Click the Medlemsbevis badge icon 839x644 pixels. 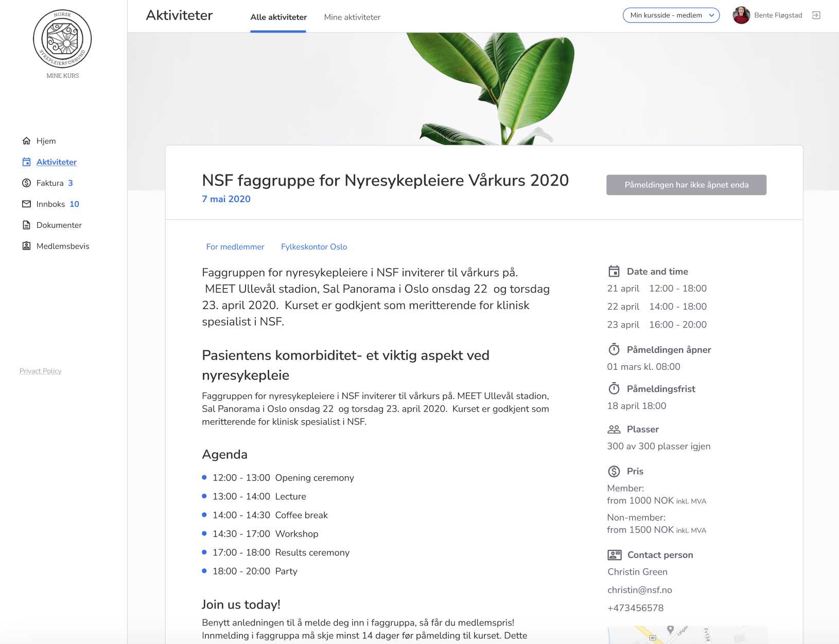coord(27,246)
